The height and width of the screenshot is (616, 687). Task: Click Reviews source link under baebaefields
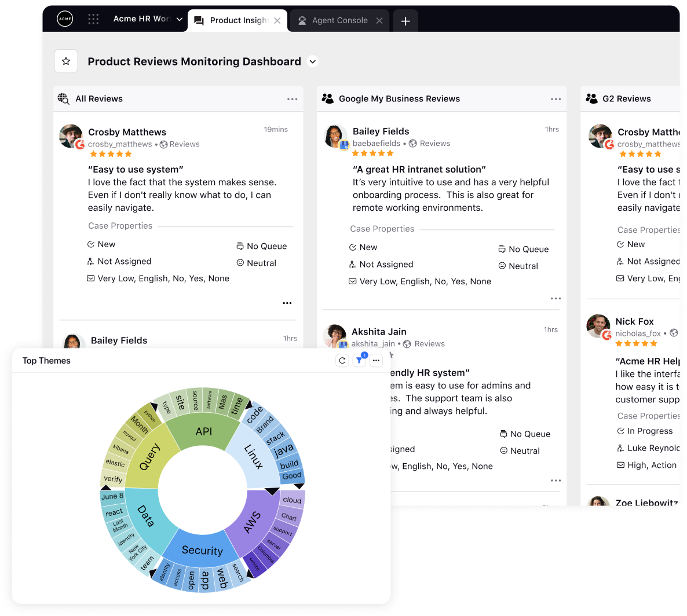pos(430,144)
